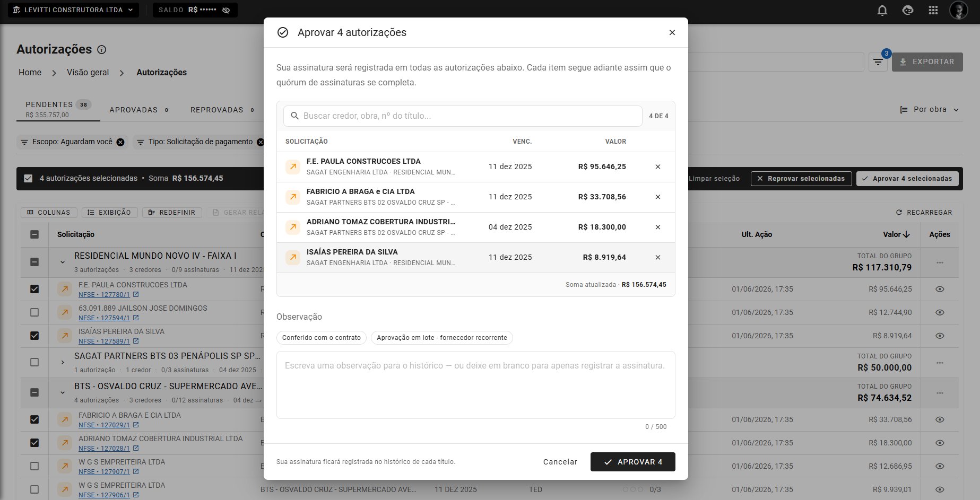Remove the Escopo: Aguardam você filter chip

coord(120,142)
